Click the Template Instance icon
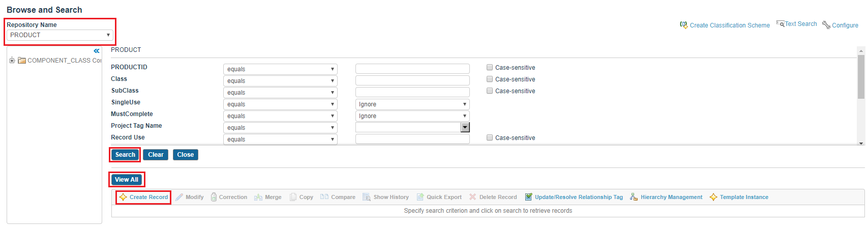 (x=713, y=197)
